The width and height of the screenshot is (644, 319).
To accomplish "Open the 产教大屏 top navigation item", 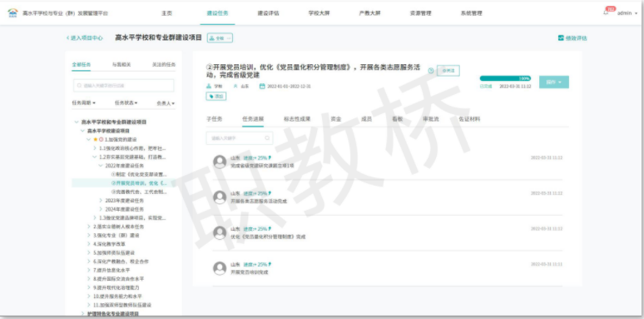I will coord(369,13).
